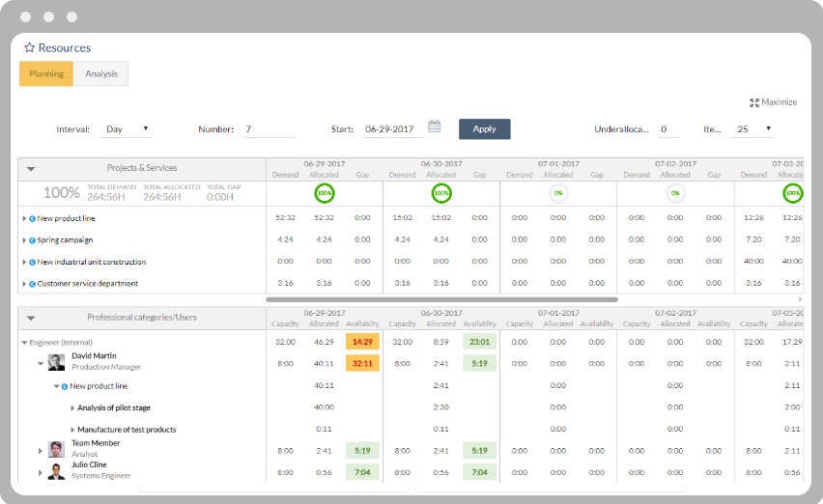Click Julio Cline's avatar picture
This screenshot has height=504, width=823.
pyautogui.click(x=57, y=472)
